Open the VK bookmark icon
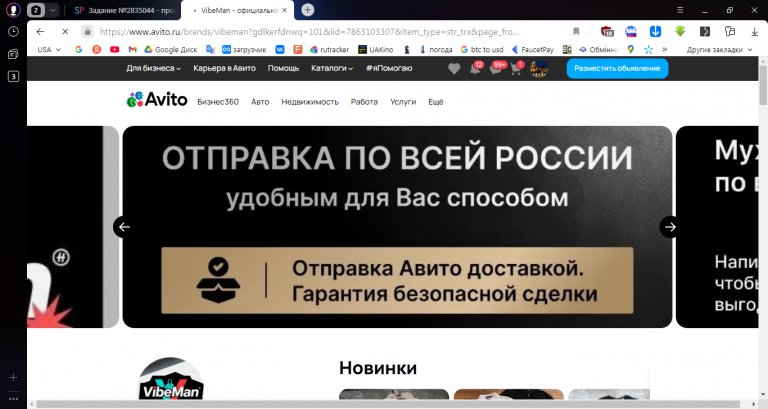This screenshot has width=768, height=409. [280, 49]
